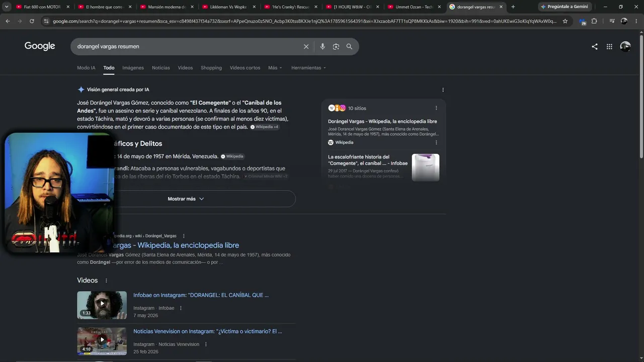The image size is (644, 362).
Task: Expand the Más search filter dropdown
Action: (x=275, y=68)
